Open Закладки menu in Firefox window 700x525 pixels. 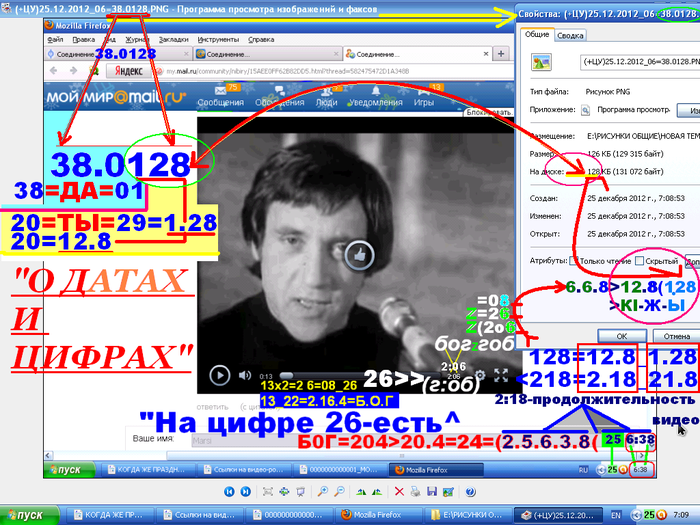coord(173,39)
